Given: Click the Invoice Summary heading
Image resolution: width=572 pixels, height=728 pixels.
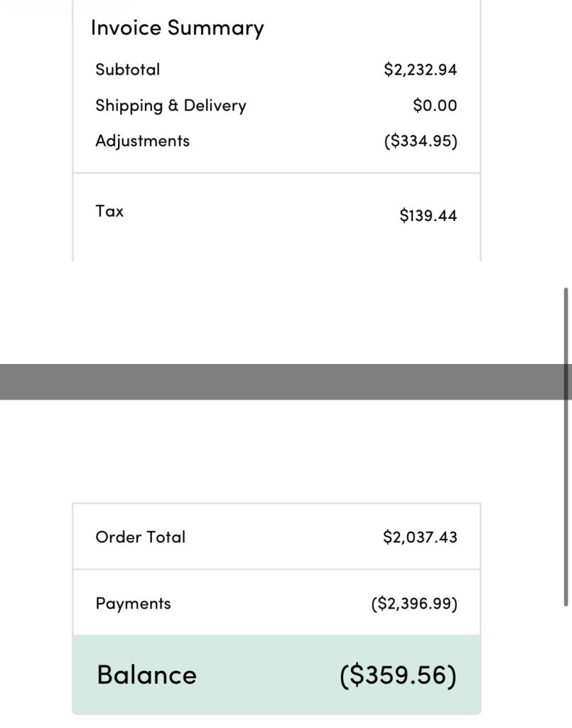Looking at the screenshot, I should (177, 28).
